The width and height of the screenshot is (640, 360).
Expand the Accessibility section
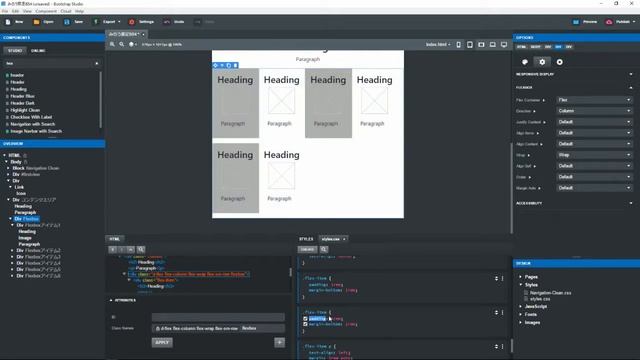tap(575, 203)
